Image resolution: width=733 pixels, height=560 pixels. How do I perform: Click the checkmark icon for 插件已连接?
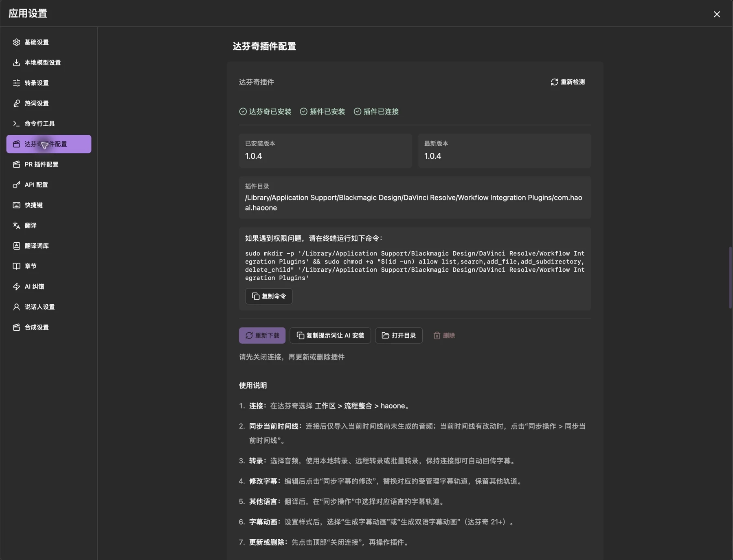point(357,112)
